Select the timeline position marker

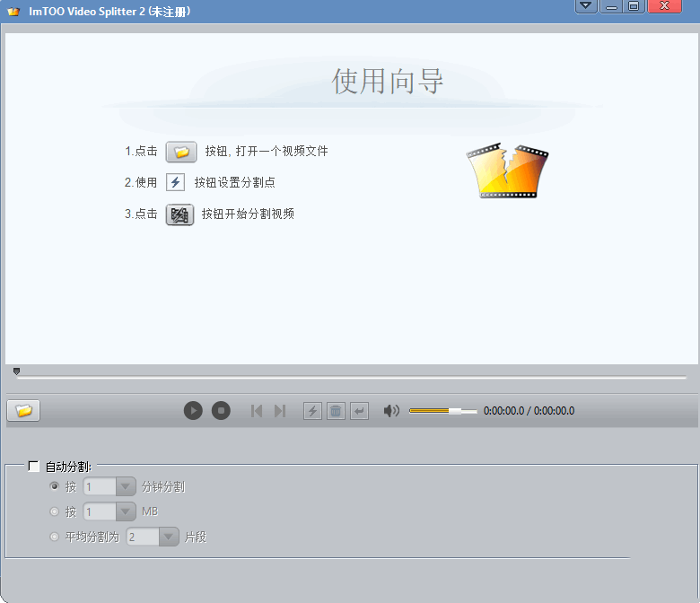tap(16, 371)
